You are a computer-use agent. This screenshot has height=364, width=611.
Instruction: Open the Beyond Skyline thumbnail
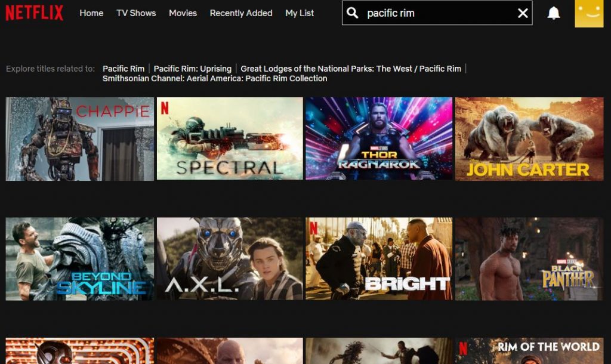(80, 259)
